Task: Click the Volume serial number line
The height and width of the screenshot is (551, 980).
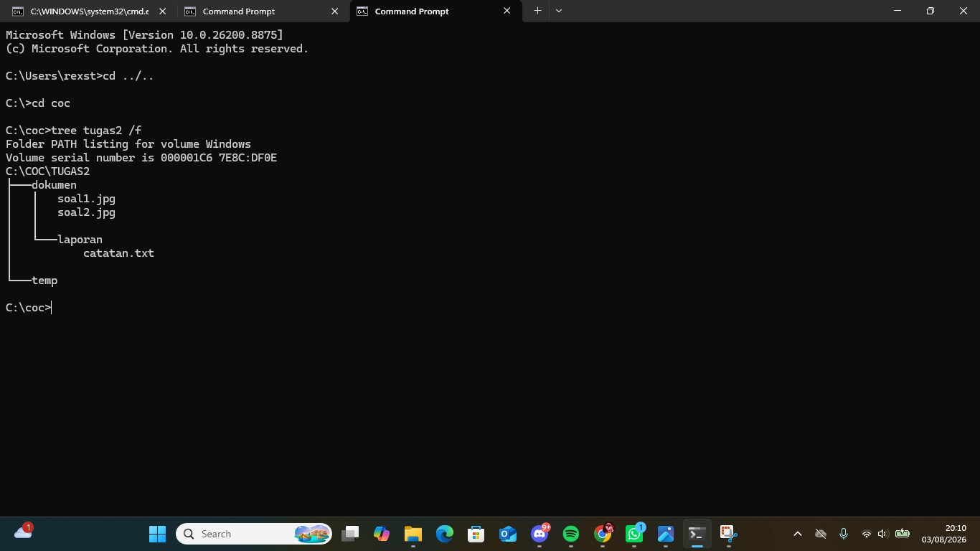Action: pos(141,158)
